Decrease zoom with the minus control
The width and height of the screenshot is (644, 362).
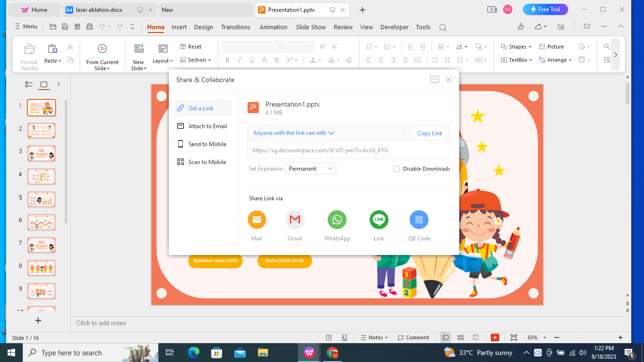(556, 337)
